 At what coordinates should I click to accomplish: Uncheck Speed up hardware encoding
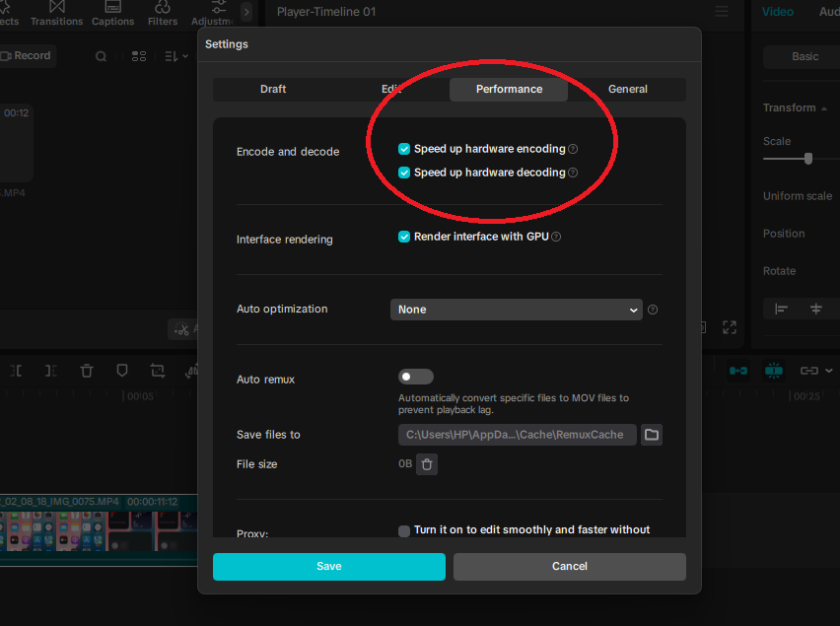[404, 149]
